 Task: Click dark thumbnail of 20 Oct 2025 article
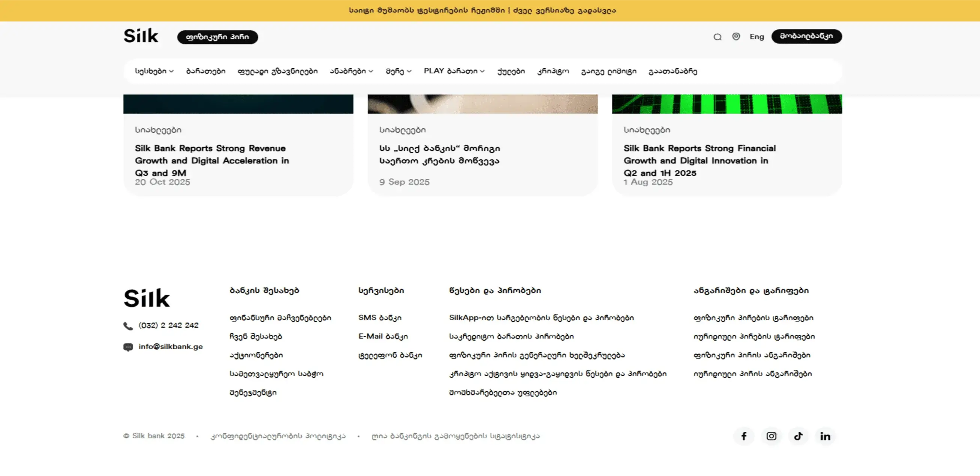tap(238, 104)
